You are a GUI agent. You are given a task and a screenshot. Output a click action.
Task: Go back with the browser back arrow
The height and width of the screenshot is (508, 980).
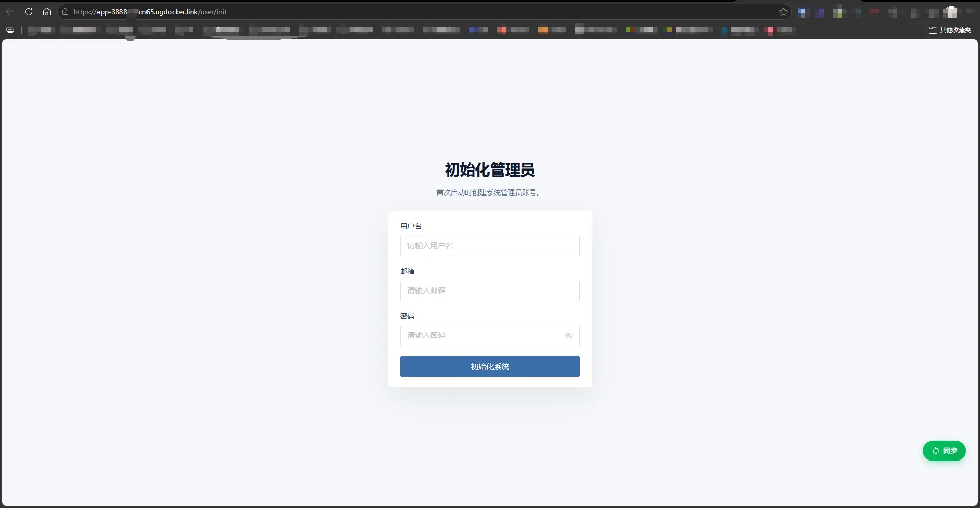[x=10, y=12]
